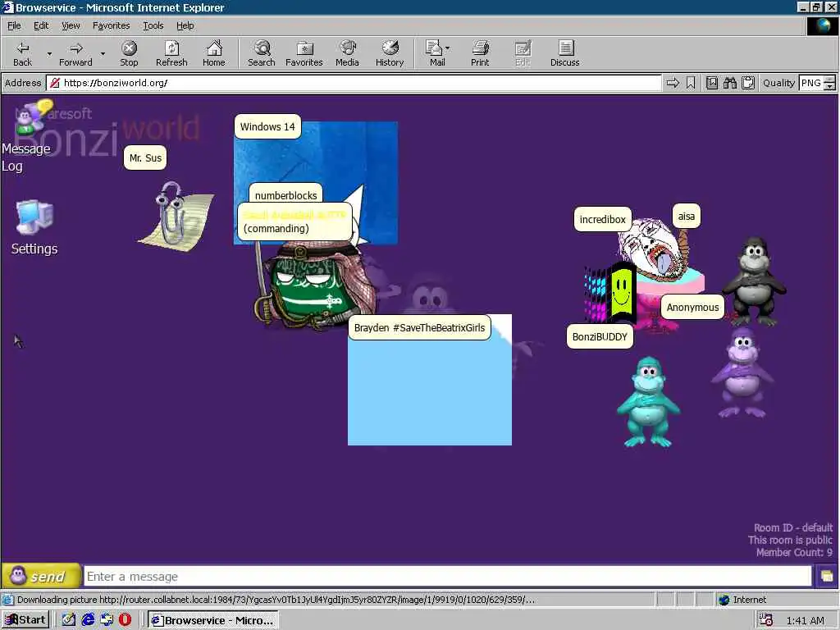The height and width of the screenshot is (630, 840).
Task: Click the Quick Launch desktop-edit icon
Action: click(69, 620)
